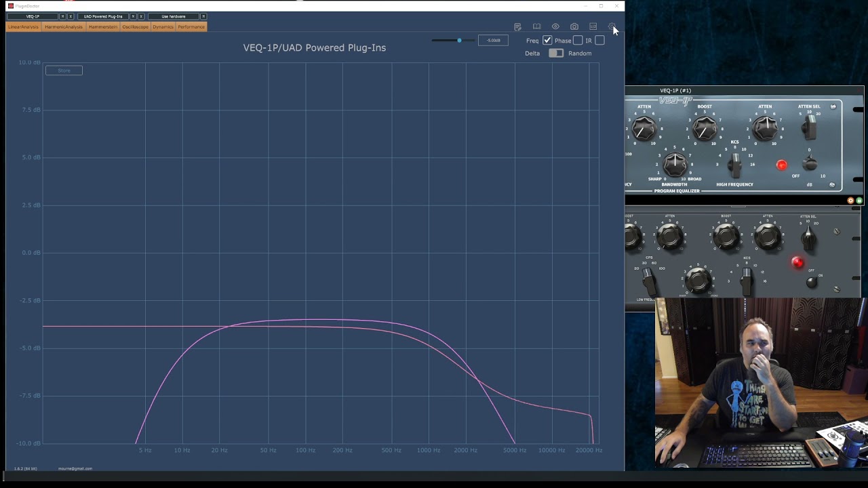The image size is (868, 488).
Task: Click the M button next to UAD Powered Plug-Ins
Action: [x=133, y=16]
